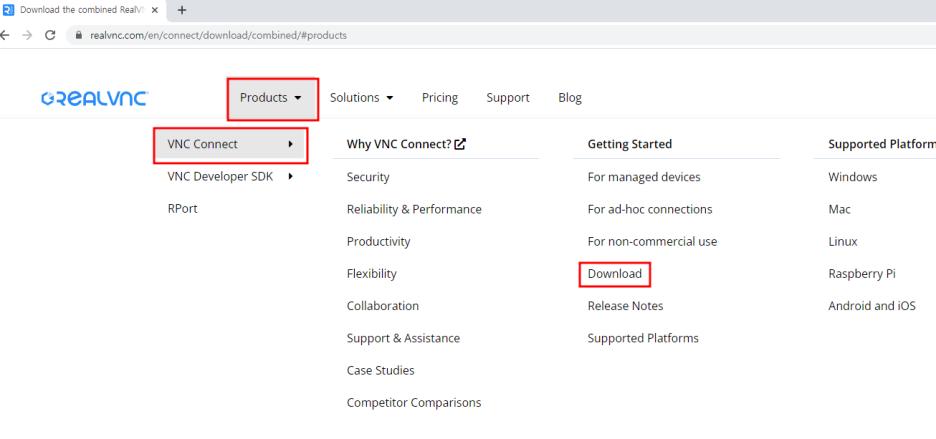The width and height of the screenshot is (936, 439).
Task: Open the Case Studies link
Action: 381,370
